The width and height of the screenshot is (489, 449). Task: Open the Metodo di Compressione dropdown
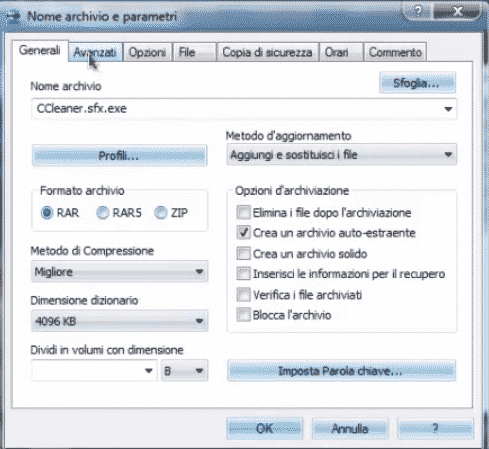pyautogui.click(x=119, y=272)
